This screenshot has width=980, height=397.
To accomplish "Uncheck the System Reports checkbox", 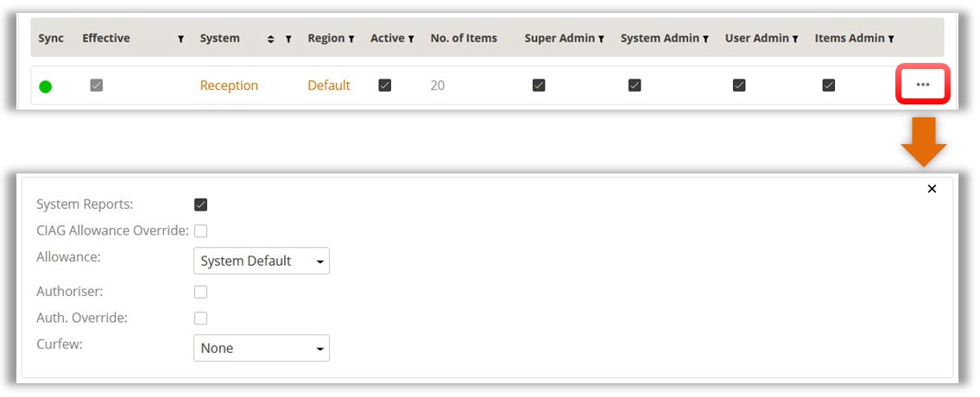I will tap(201, 205).
